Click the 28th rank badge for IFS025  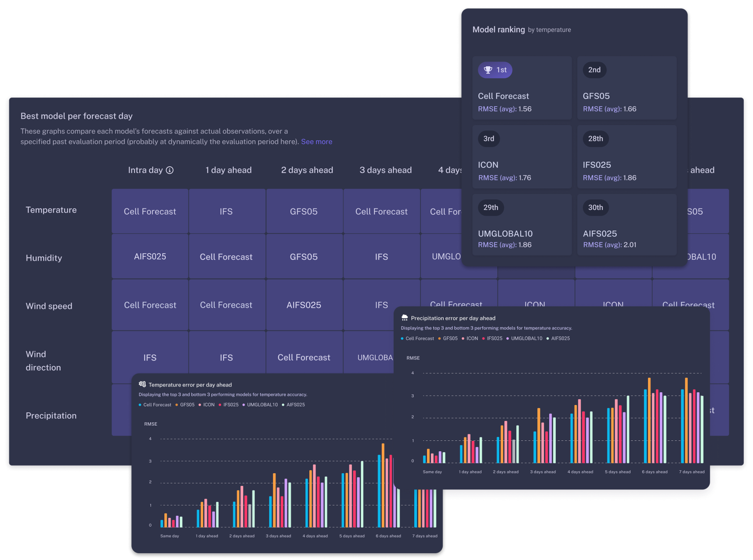pyautogui.click(x=596, y=139)
